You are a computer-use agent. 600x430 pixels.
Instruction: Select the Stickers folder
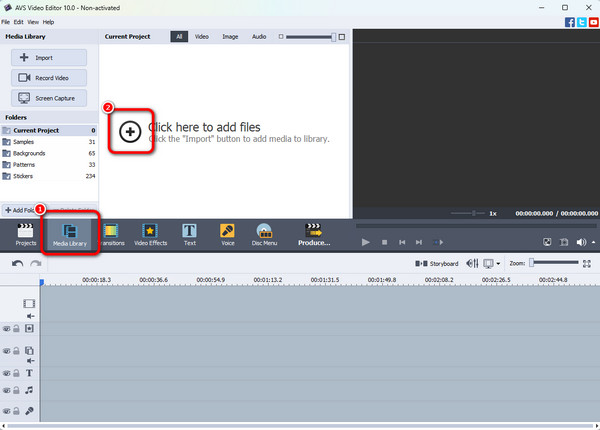click(49, 176)
